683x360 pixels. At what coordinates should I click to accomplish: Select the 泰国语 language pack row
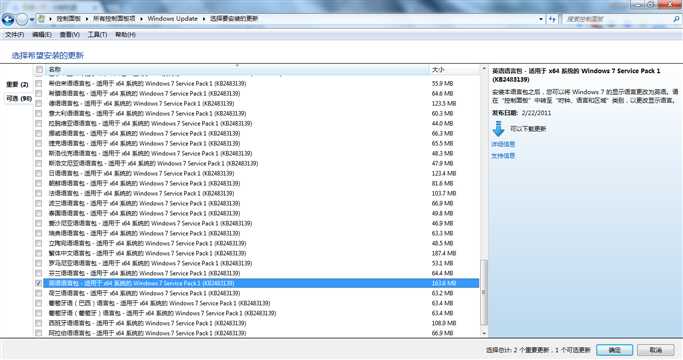tap(256, 214)
